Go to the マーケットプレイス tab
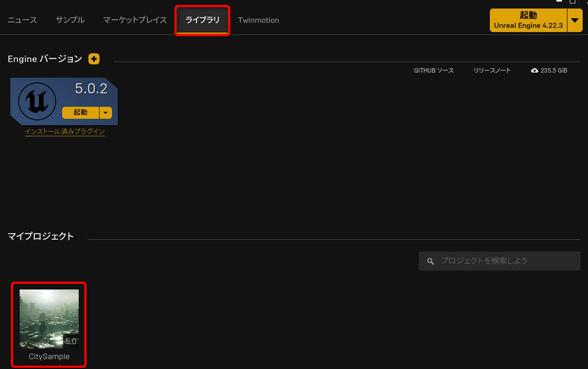This screenshot has height=369, width=588. tap(135, 20)
